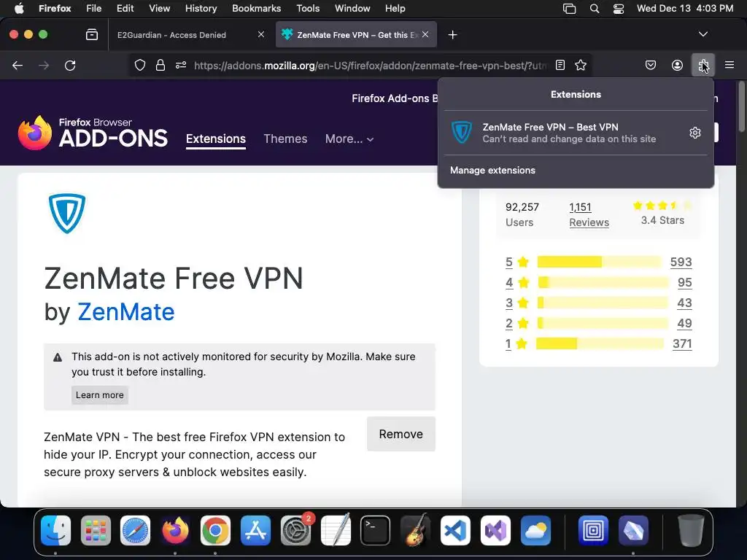Open the list all tabs chevron
Image resolution: width=747 pixels, height=560 pixels.
pyautogui.click(x=703, y=34)
